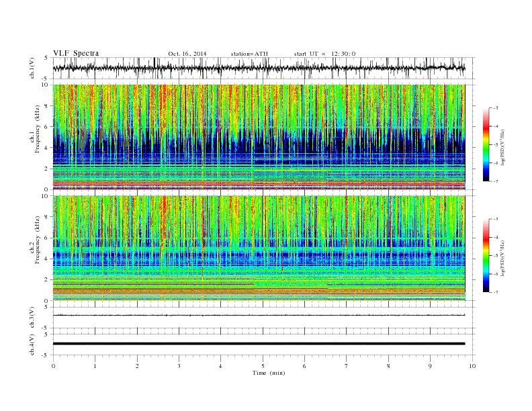Screen dimensions: 532x411
Task: Click inside the ch.1 spectrogram panel
Action: 259,137
